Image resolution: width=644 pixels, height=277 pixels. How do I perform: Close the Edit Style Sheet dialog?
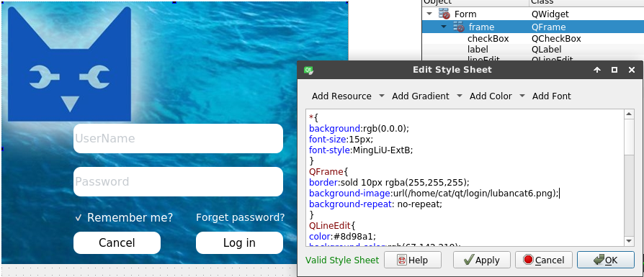[632, 71]
